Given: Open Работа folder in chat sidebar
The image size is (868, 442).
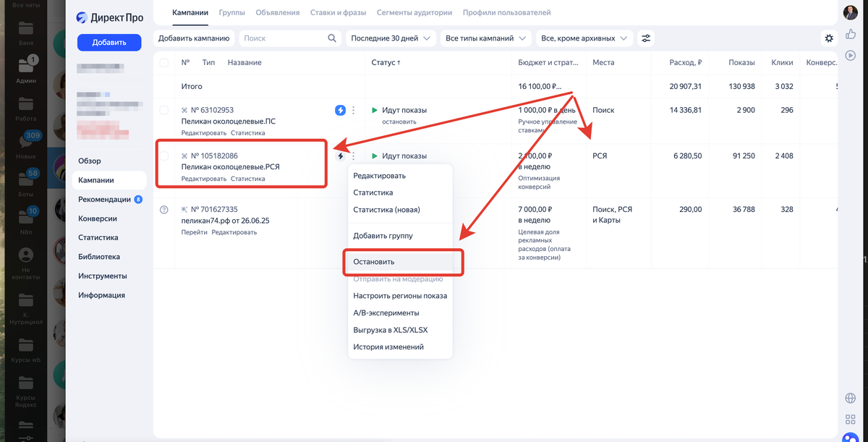Looking at the screenshot, I should (x=26, y=109).
